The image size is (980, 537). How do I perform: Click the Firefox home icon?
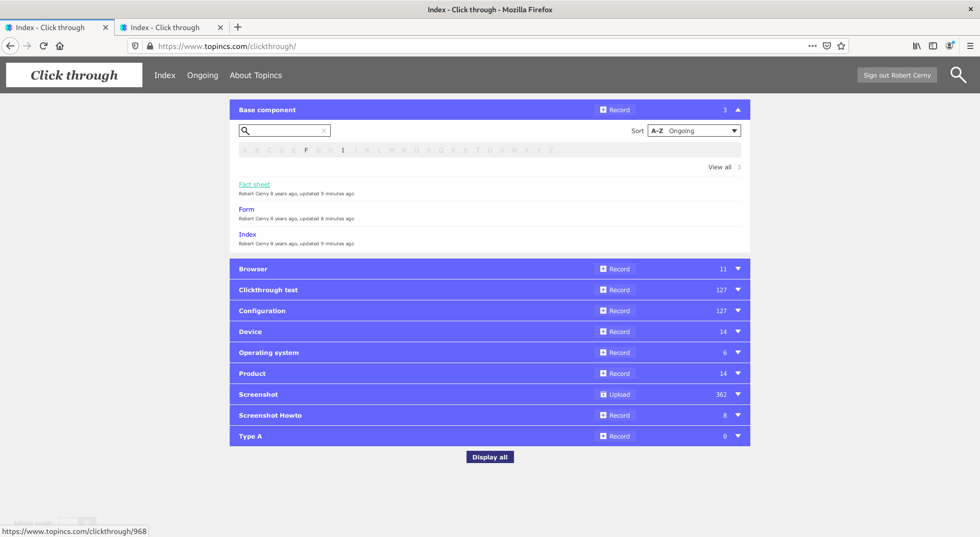click(x=60, y=46)
